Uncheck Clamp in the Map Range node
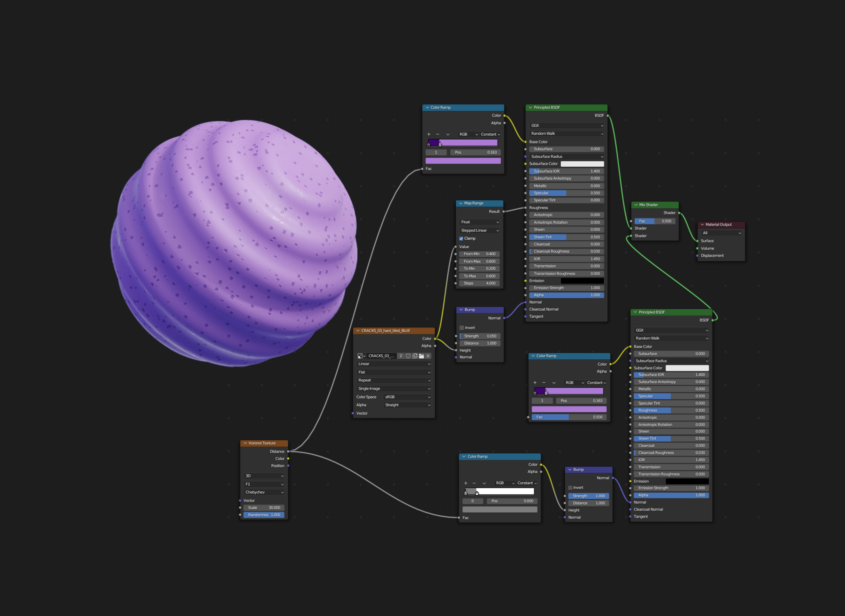The width and height of the screenshot is (845, 616). coord(461,239)
